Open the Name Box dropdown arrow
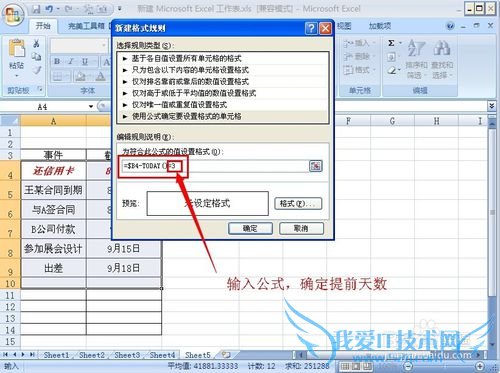This screenshot has width=500, height=373. click(91, 107)
